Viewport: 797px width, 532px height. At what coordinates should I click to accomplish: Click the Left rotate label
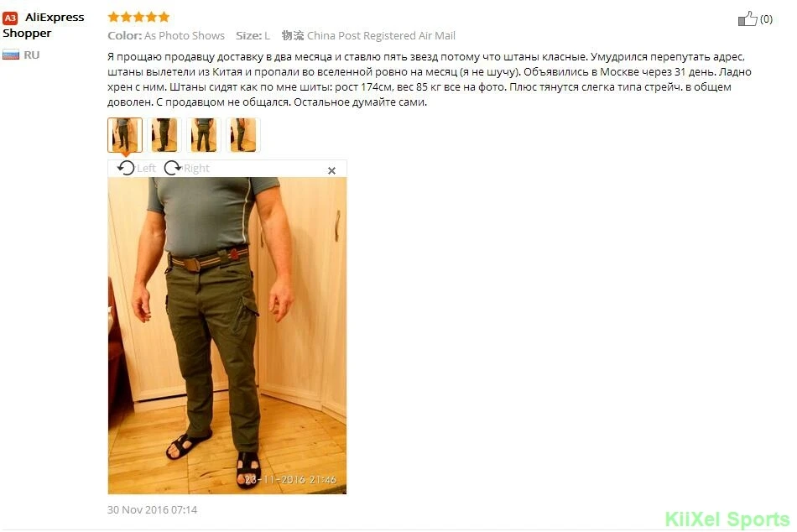pos(146,169)
